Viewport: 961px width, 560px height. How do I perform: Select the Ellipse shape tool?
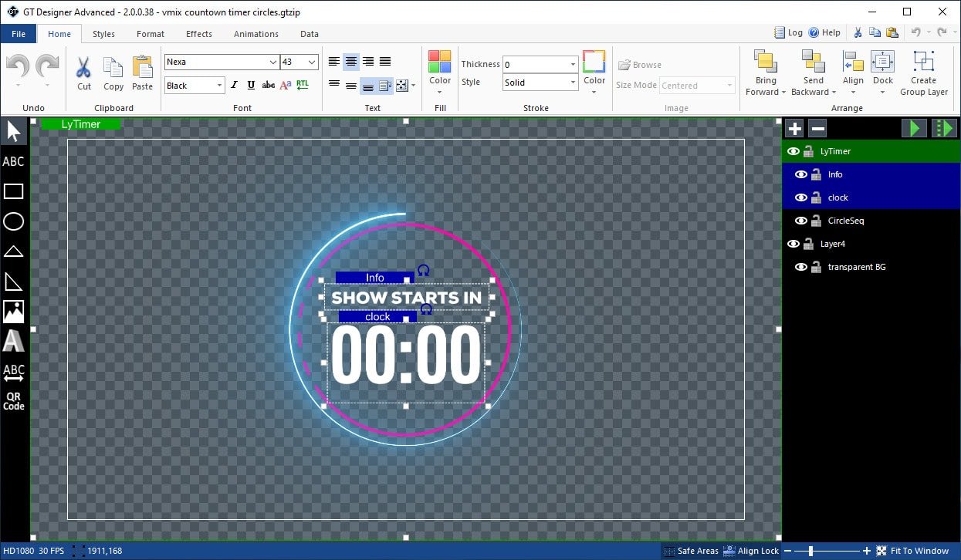click(14, 221)
